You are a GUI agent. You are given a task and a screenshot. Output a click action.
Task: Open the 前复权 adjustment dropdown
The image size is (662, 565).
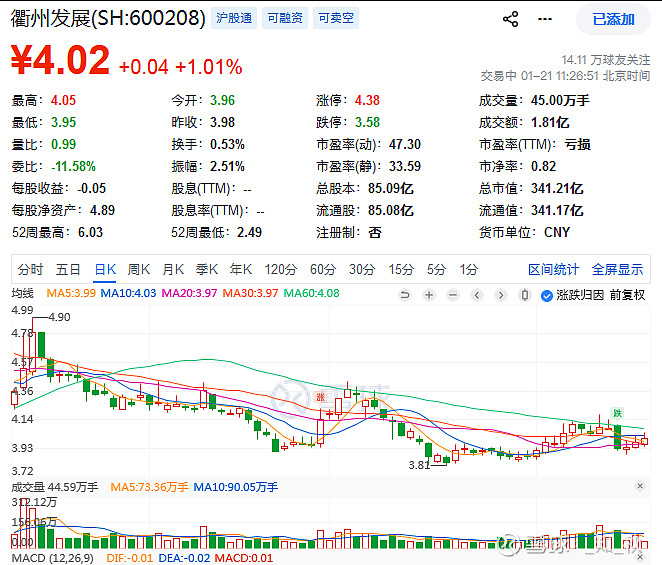(627, 295)
